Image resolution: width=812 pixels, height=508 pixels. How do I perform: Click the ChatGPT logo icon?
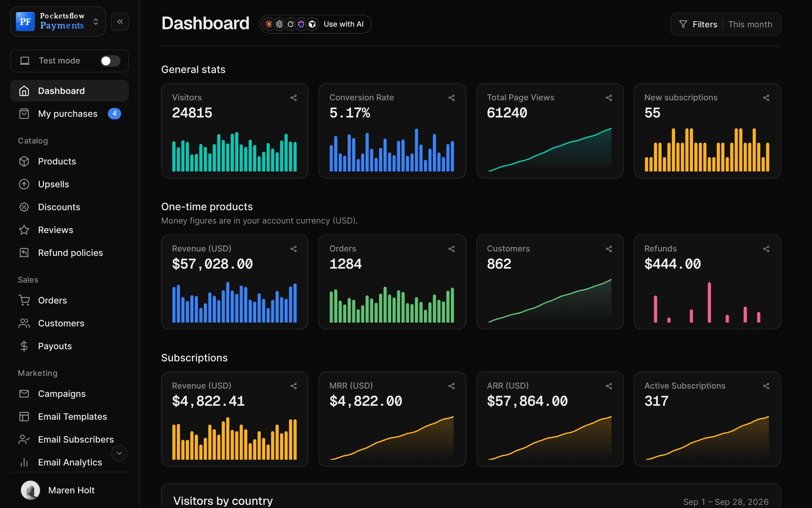(x=280, y=24)
